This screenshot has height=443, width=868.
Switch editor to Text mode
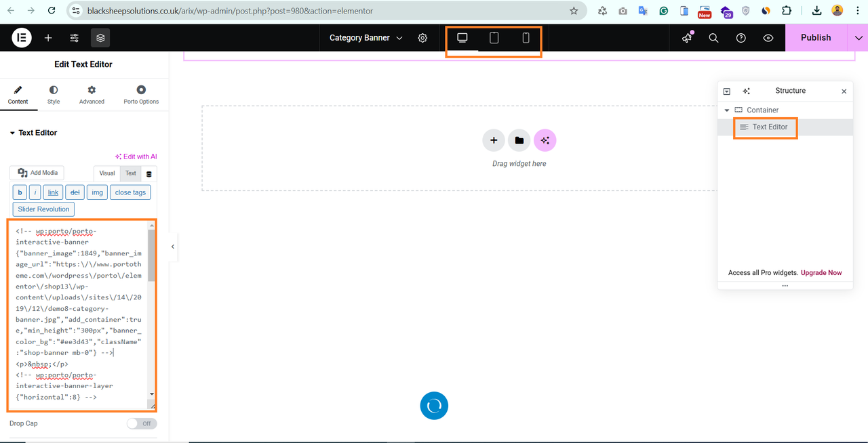point(131,173)
